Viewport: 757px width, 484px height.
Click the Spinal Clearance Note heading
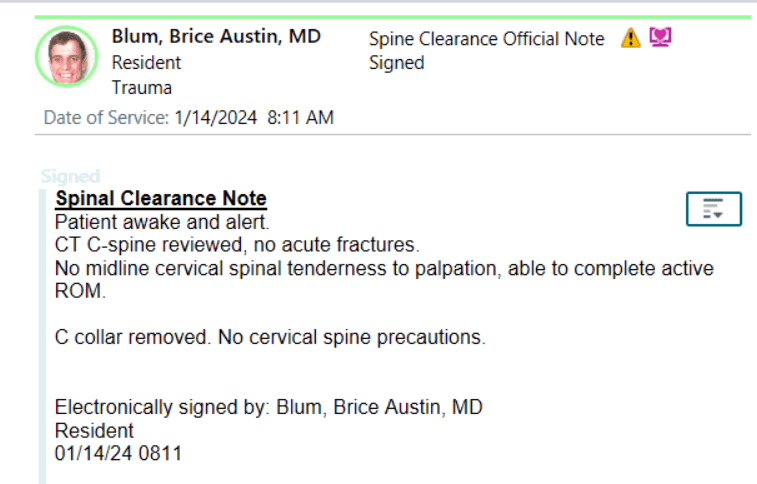click(x=161, y=198)
